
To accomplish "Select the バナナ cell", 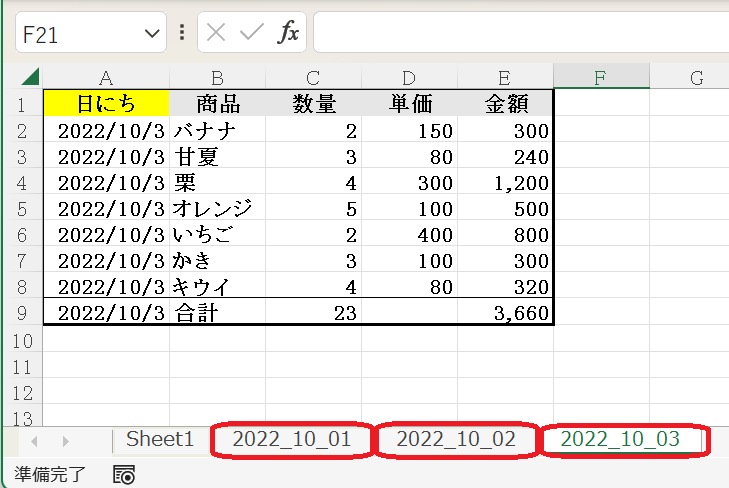I will click(x=217, y=130).
